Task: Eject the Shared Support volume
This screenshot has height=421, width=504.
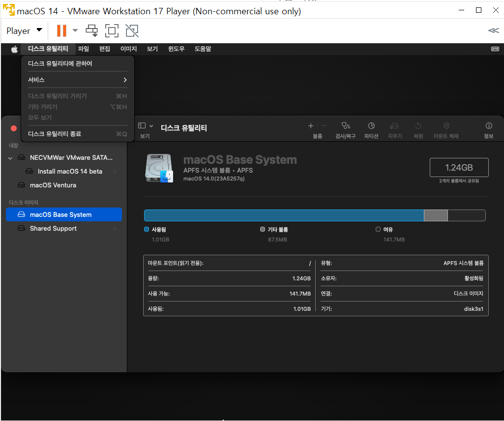Action: coord(115,228)
